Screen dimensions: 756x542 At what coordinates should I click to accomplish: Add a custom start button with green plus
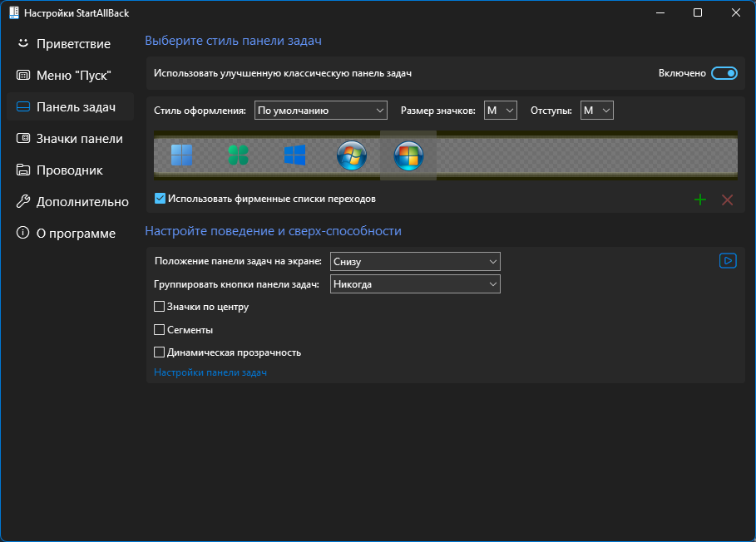[700, 200]
